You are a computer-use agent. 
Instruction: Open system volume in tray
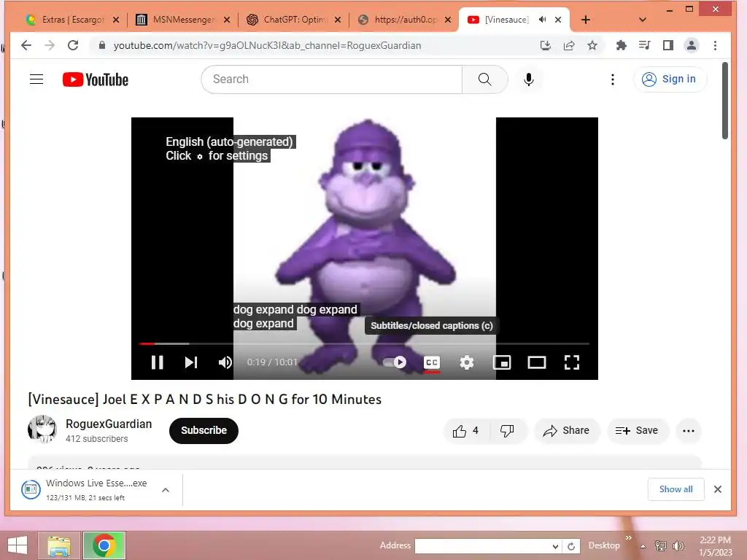coord(678,545)
